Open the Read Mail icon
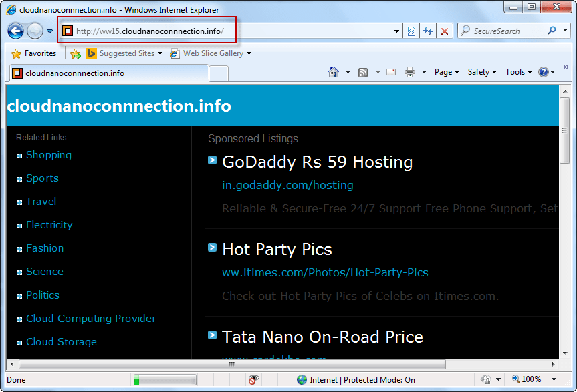 [x=391, y=72]
